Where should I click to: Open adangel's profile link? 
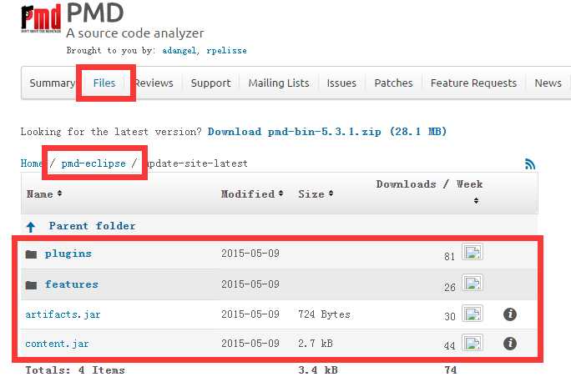[179, 51]
